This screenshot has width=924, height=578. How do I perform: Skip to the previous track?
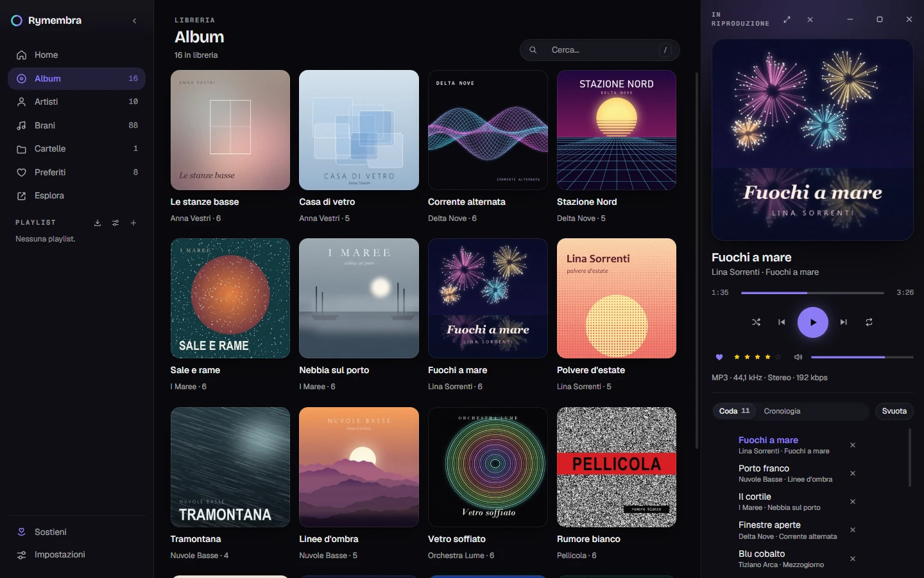click(782, 322)
